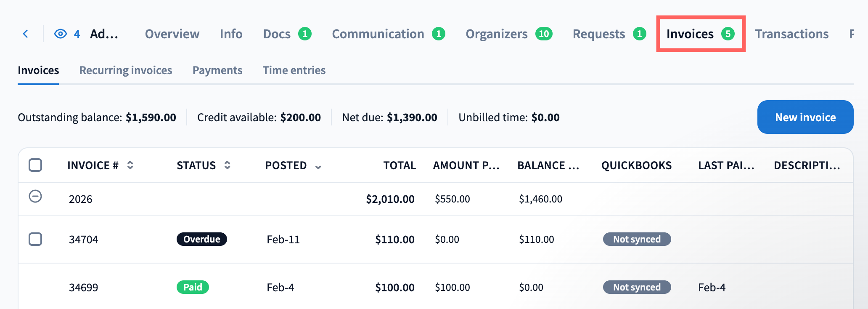Click the Organizers badge showing 10

[544, 34]
